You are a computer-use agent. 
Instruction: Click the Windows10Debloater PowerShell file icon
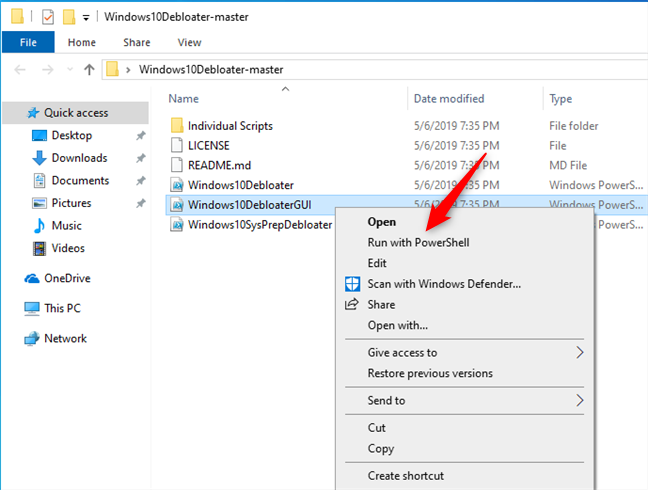tap(177, 185)
